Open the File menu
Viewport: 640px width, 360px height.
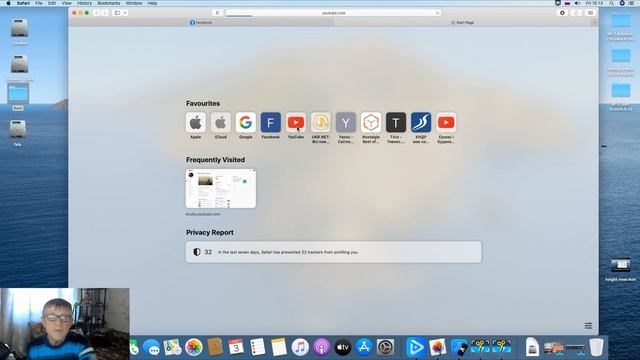coord(39,3)
